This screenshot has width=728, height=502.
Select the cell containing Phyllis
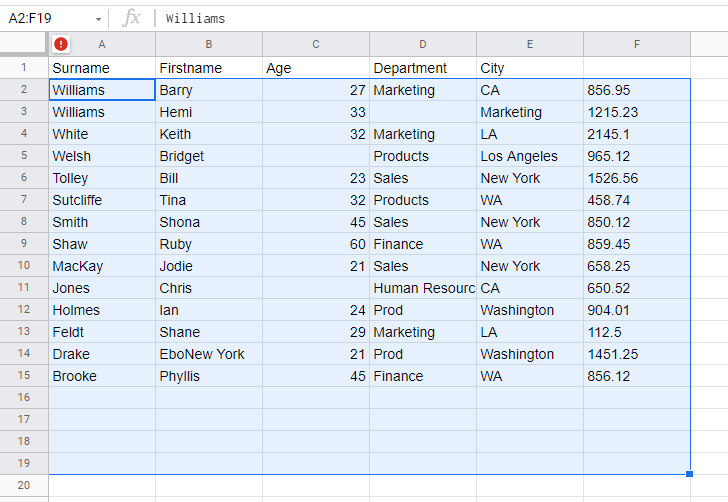(x=209, y=376)
